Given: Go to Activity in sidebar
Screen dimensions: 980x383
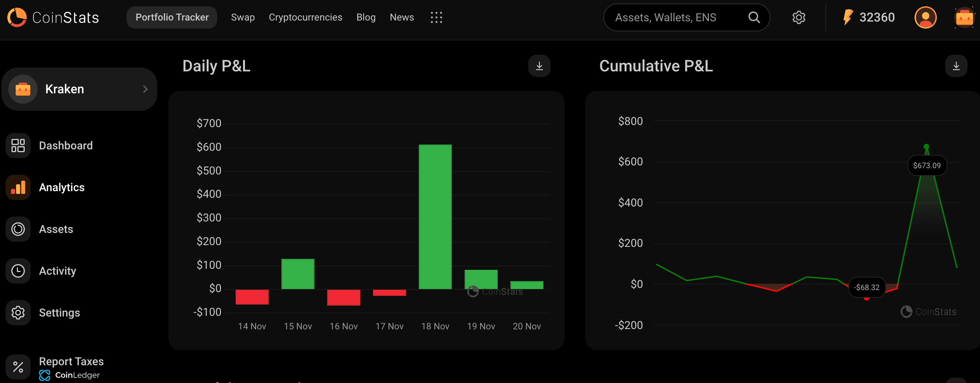Looking at the screenshot, I should pos(57,271).
